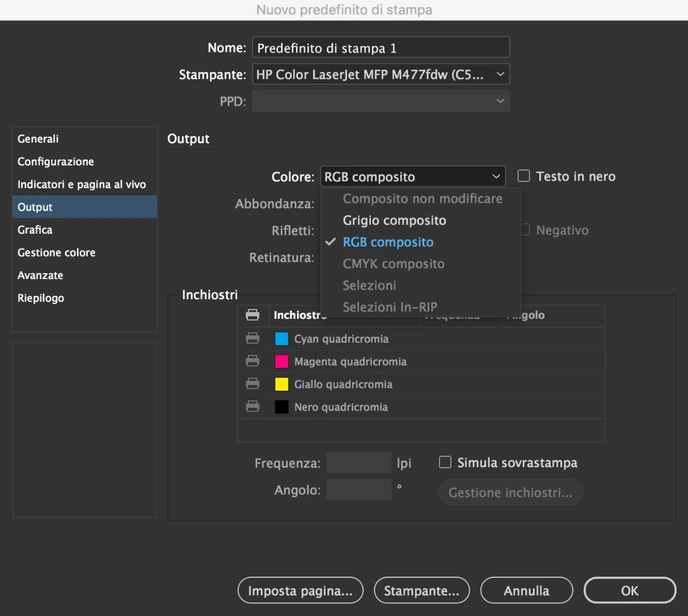Image resolution: width=688 pixels, height=616 pixels.
Task: Toggle the Negativo checkbox
Action: click(526, 229)
